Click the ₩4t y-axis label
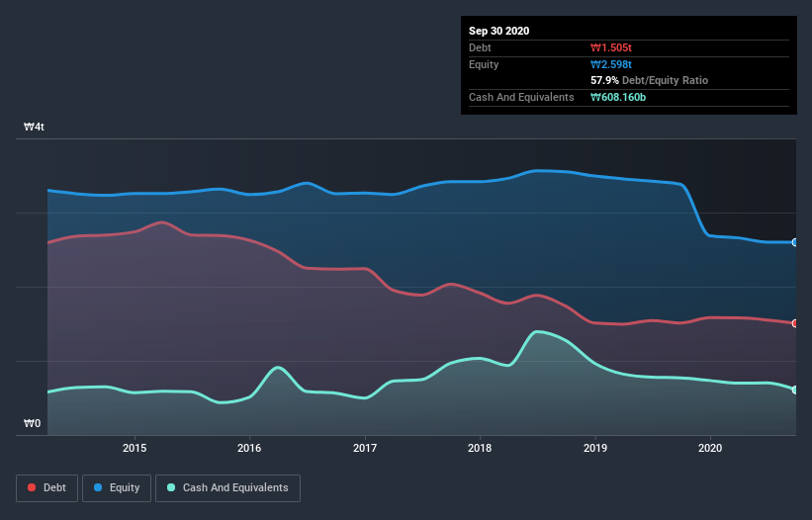The width and height of the screenshot is (812, 520). (35, 127)
